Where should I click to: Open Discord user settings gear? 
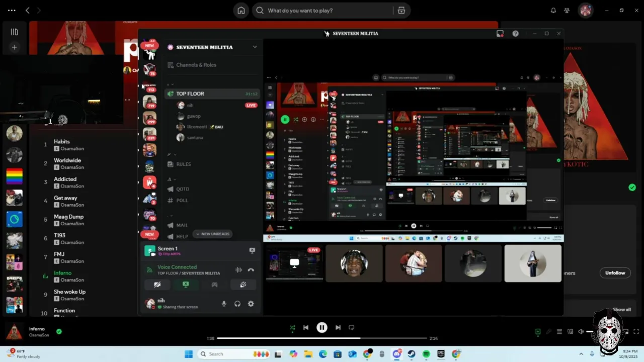pos(251,304)
